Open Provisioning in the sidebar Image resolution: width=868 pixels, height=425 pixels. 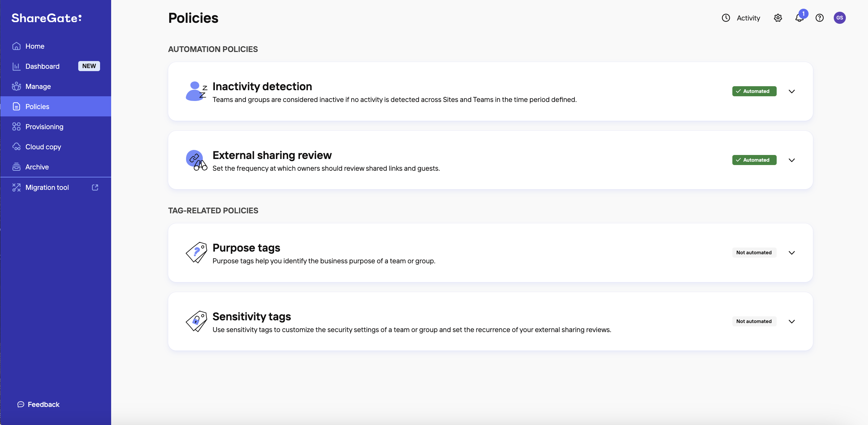pos(56,126)
